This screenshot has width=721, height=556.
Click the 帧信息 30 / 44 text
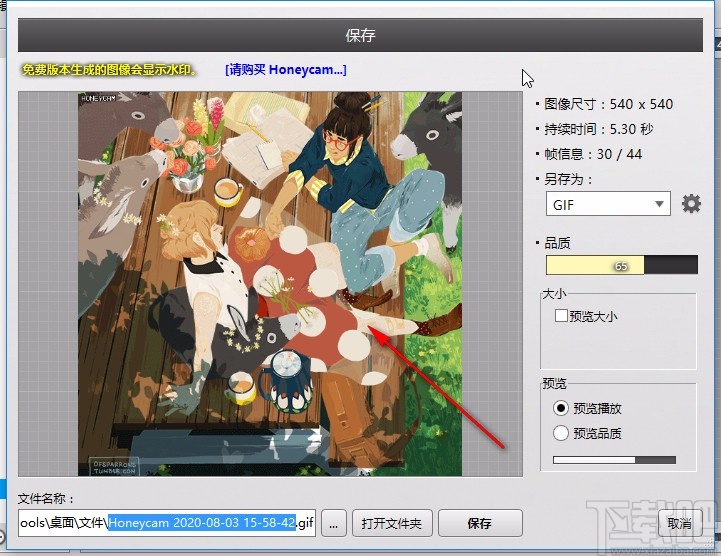(x=593, y=154)
